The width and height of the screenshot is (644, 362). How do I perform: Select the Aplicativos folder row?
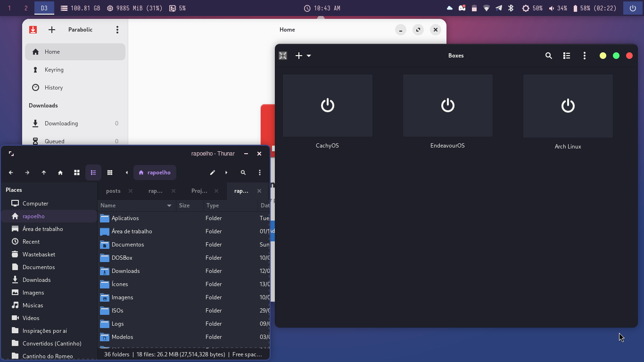click(184, 218)
